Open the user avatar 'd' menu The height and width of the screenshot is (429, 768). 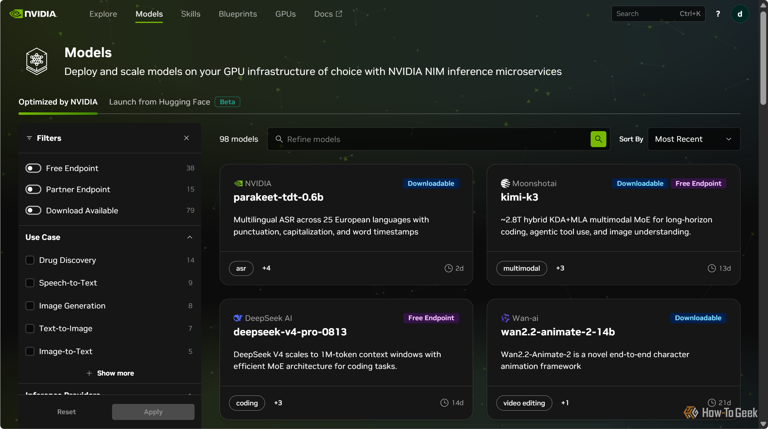coord(740,14)
